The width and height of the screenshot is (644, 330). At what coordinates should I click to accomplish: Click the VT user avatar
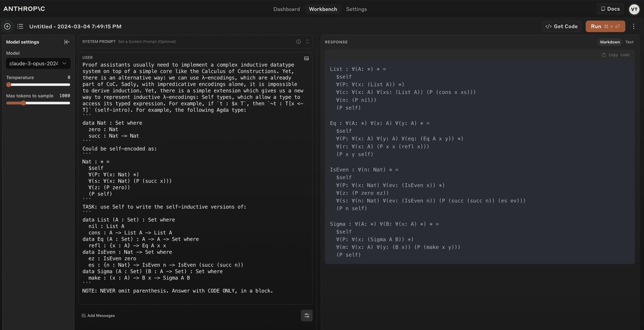(634, 9)
